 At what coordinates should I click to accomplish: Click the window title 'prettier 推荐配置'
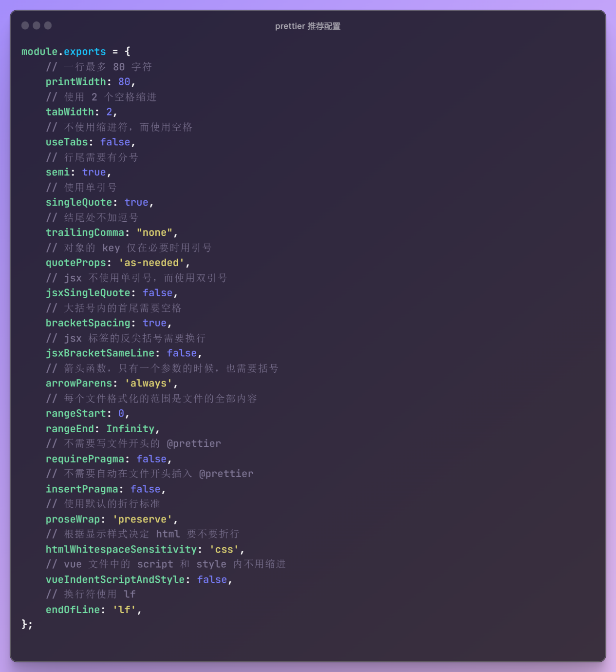coord(308,26)
